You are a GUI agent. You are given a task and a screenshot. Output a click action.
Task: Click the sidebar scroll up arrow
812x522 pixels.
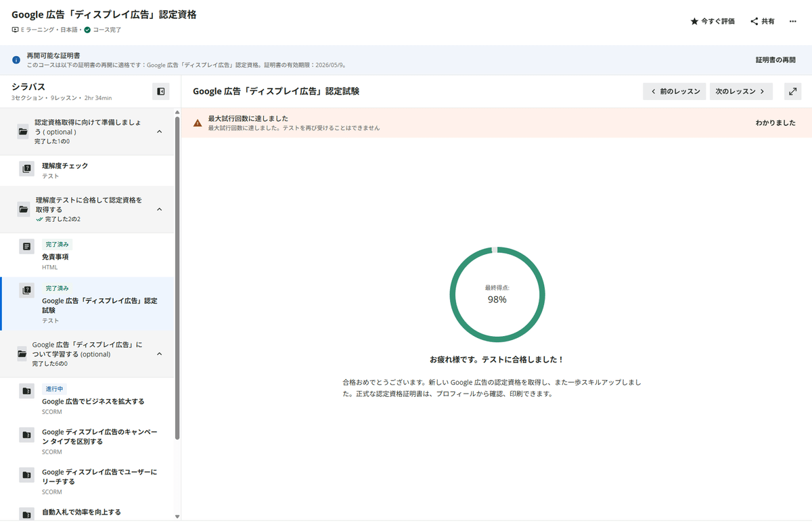[x=177, y=112]
